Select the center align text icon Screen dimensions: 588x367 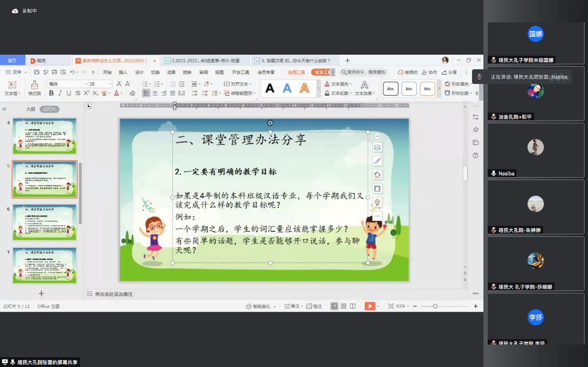click(x=154, y=93)
